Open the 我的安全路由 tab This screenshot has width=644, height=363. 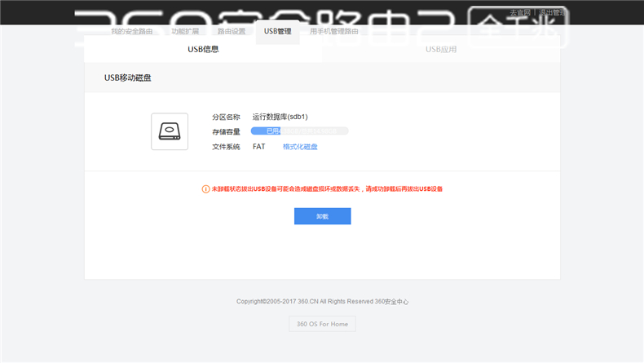point(131,31)
